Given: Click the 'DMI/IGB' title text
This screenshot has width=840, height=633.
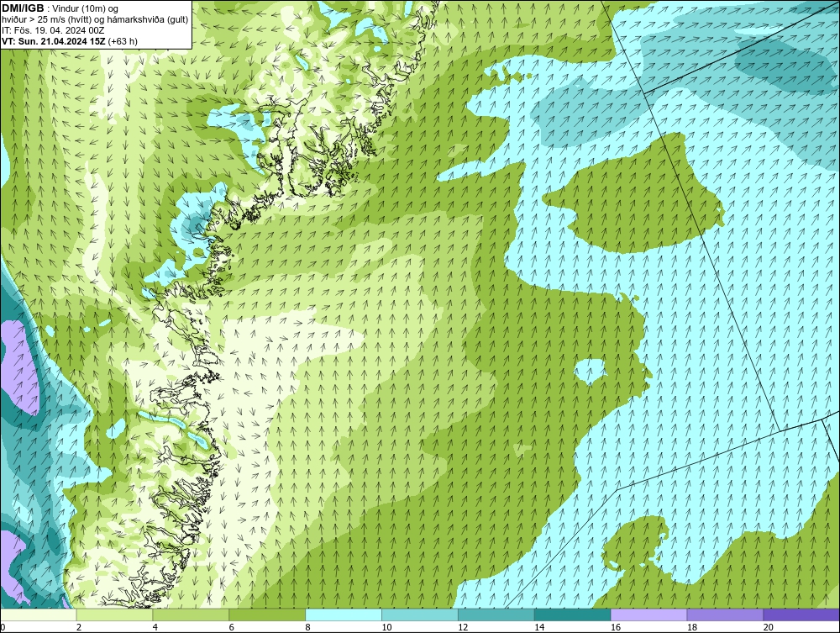Looking at the screenshot, I should 23,8.
